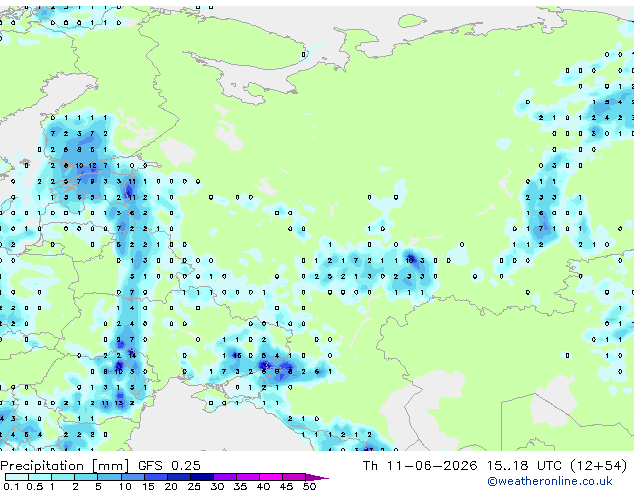634x490 pixels.
Task: Click the purple arrow tip past 50
Action: click(317, 477)
